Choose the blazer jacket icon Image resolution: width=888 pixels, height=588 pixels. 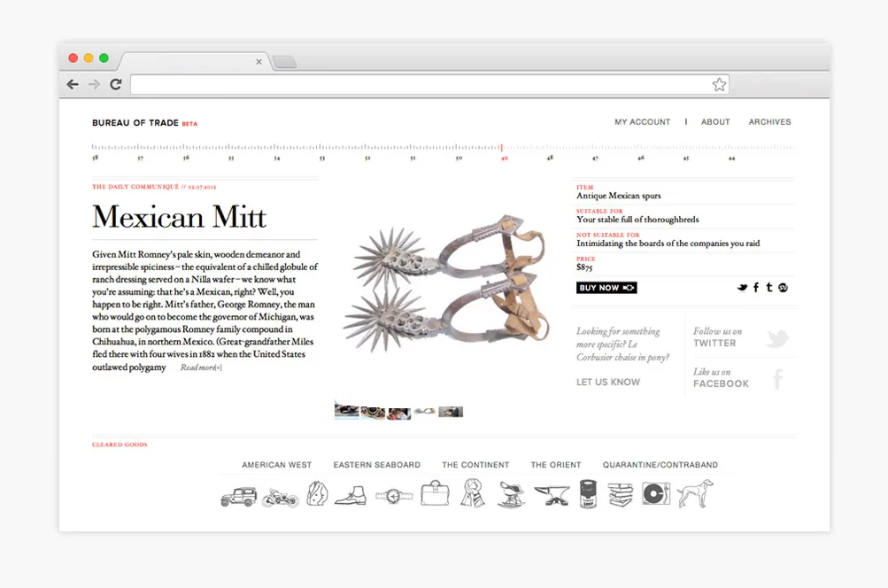317,493
